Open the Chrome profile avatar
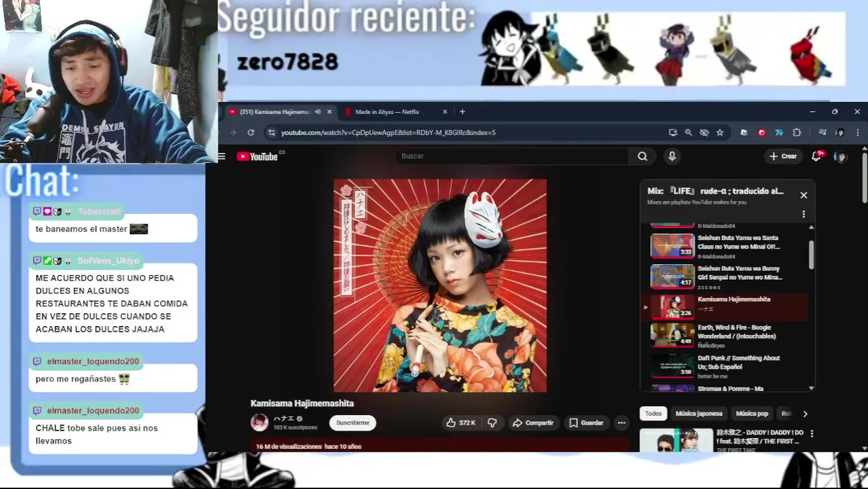 point(840,132)
